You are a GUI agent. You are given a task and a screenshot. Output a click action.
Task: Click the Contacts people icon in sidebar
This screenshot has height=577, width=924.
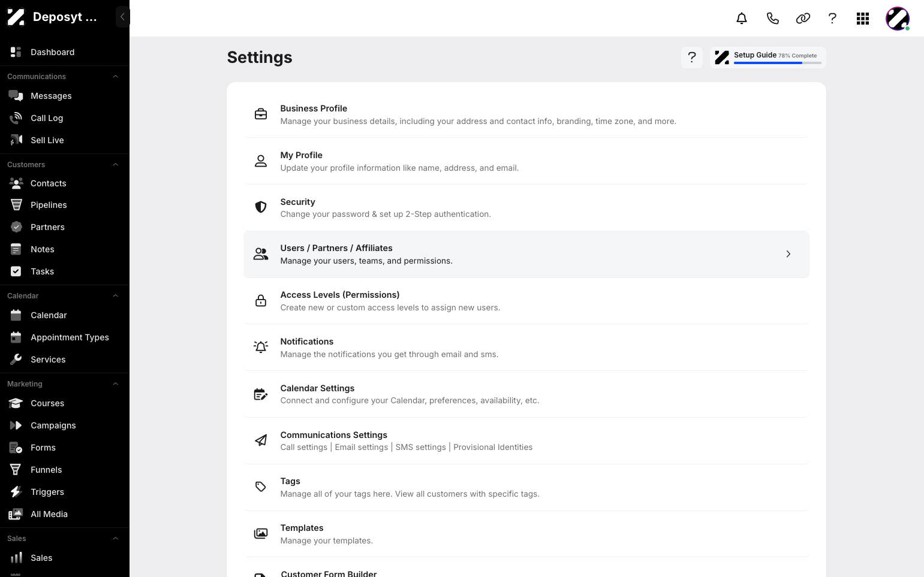(x=16, y=183)
